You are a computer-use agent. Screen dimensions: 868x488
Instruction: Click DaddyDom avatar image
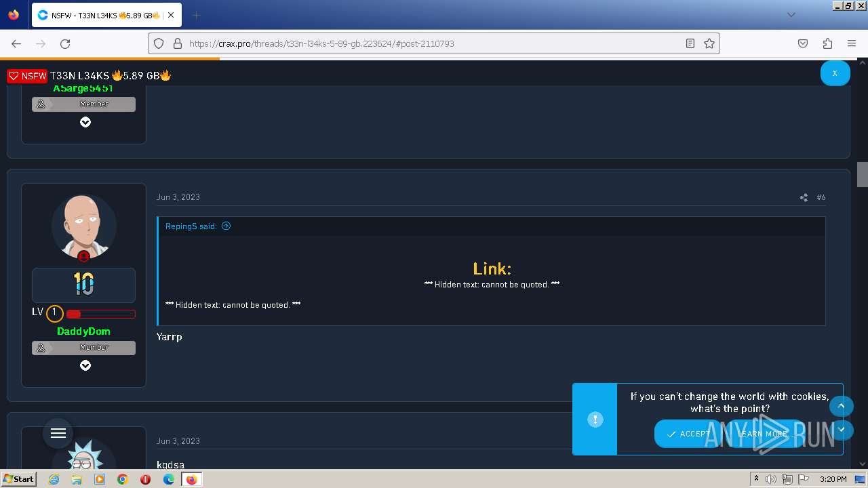click(83, 226)
